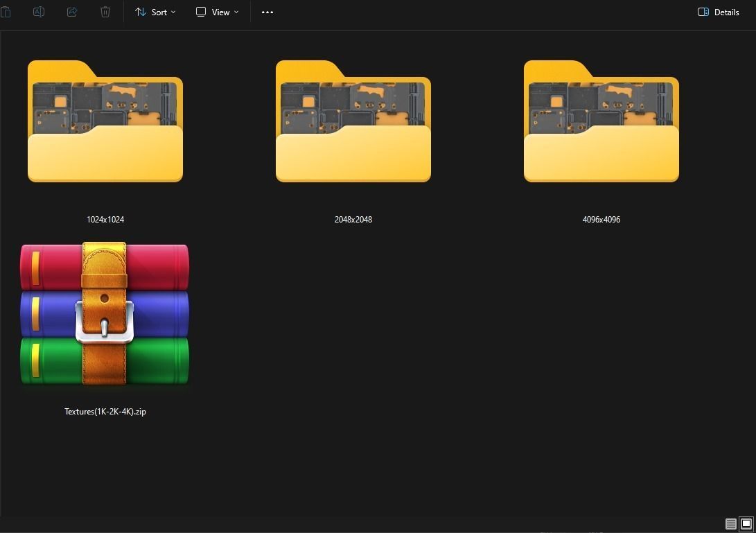Viewport: 756px width, 533px height.
Task: Open the See more ellipsis menu
Action: (x=267, y=12)
